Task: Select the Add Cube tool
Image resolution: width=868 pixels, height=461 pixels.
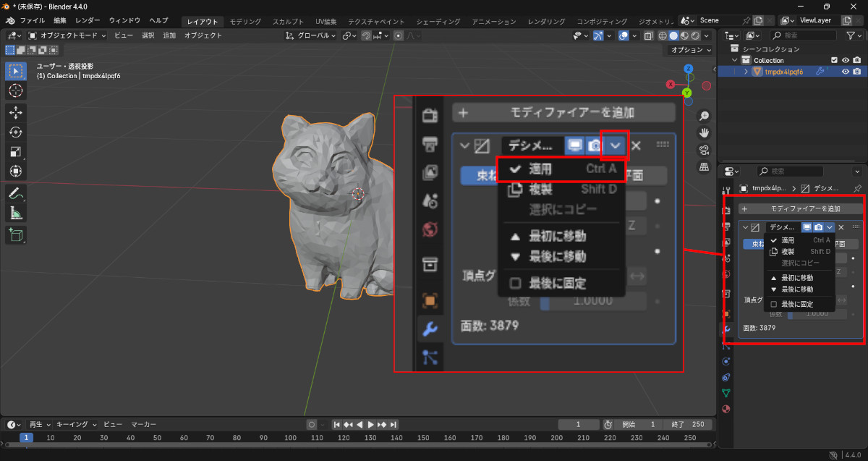Action: coord(16,234)
